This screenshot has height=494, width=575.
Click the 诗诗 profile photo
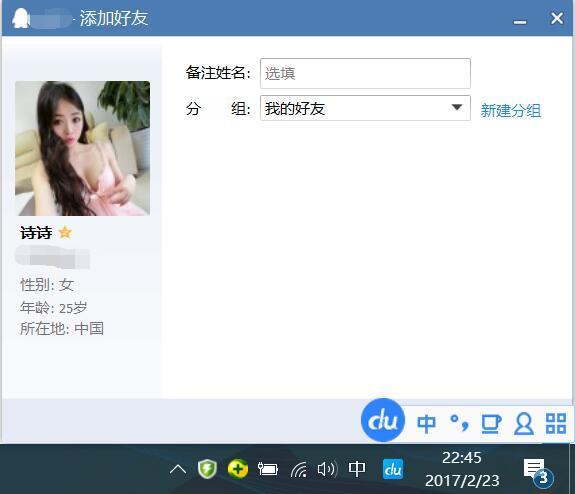(x=83, y=148)
